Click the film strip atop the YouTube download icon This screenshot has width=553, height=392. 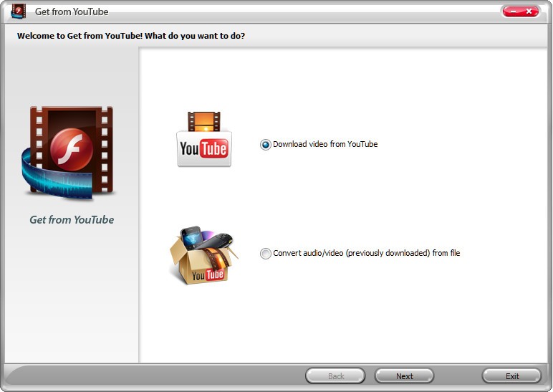(204, 121)
